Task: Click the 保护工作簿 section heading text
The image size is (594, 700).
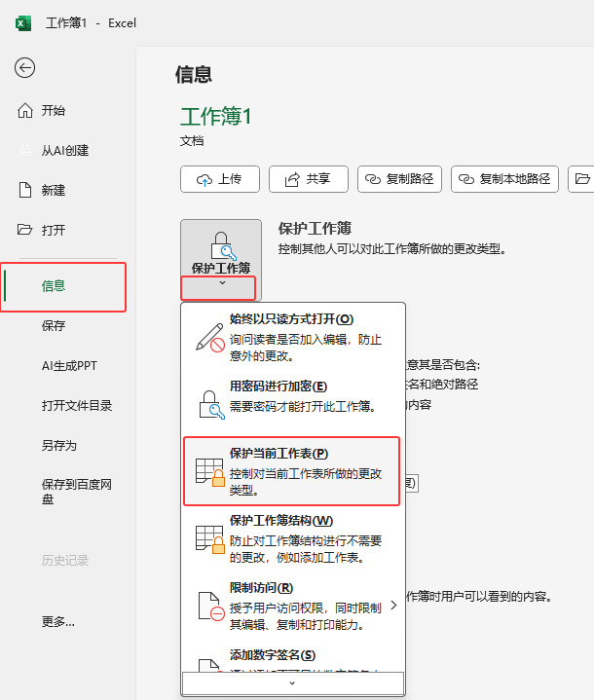Action: tap(315, 229)
